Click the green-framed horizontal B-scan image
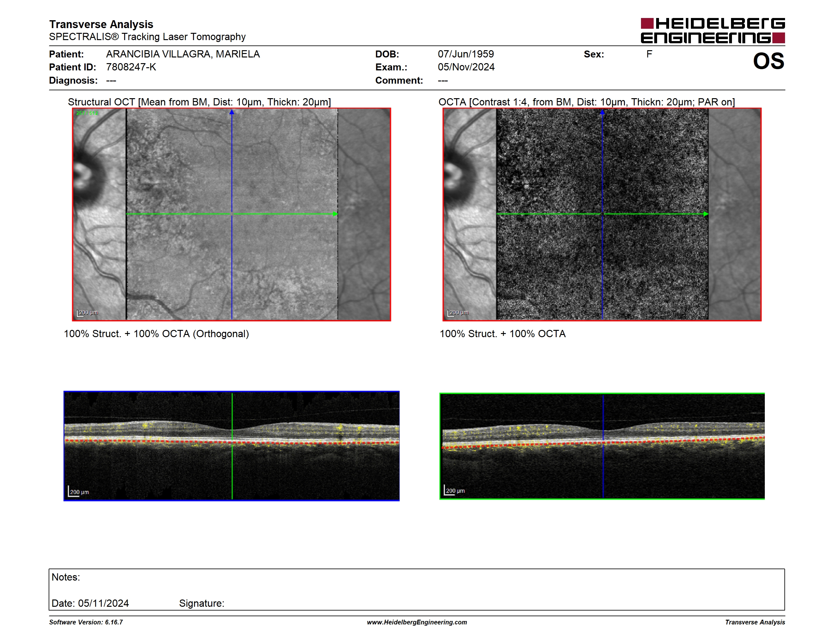This screenshot has height=644, width=834. pos(602,446)
